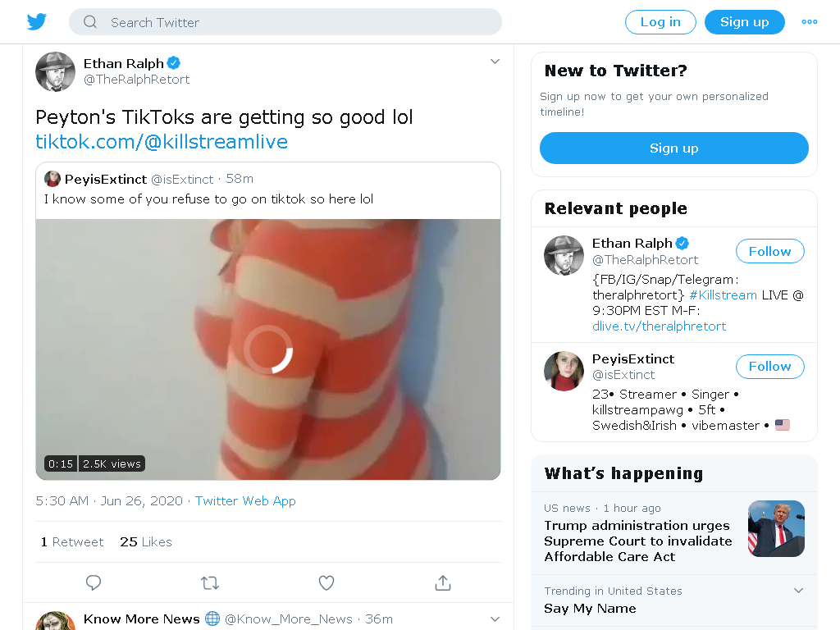Like the tweet with heart icon

pos(326,582)
